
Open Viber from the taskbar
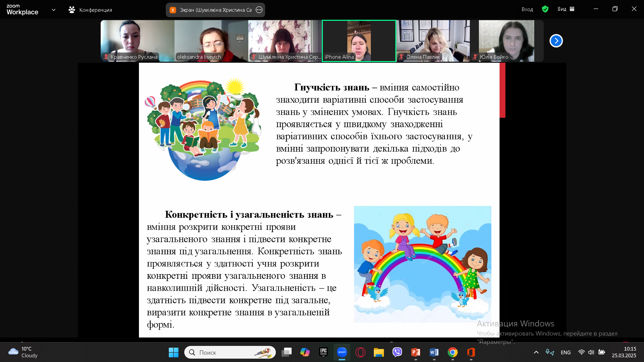pyautogui.click(x=397, y=352)
